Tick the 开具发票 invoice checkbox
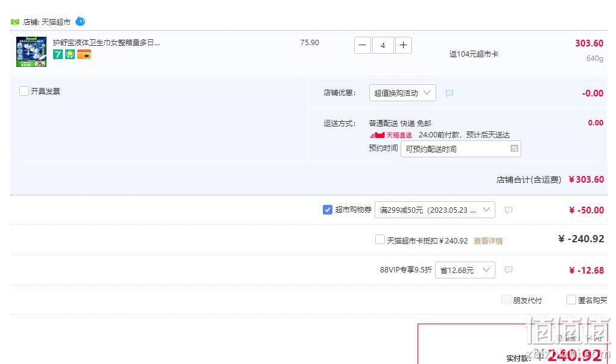This screenshot has width=616, height=364. 24,91
